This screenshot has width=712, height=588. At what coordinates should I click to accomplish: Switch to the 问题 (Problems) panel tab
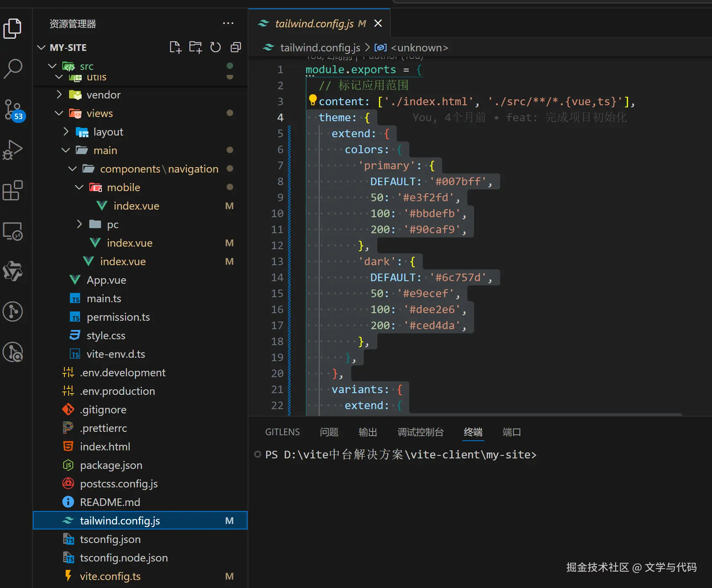[x=329, y=432]
